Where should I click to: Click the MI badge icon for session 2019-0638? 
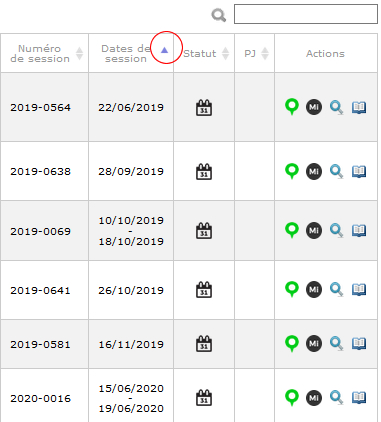point(314,171)
